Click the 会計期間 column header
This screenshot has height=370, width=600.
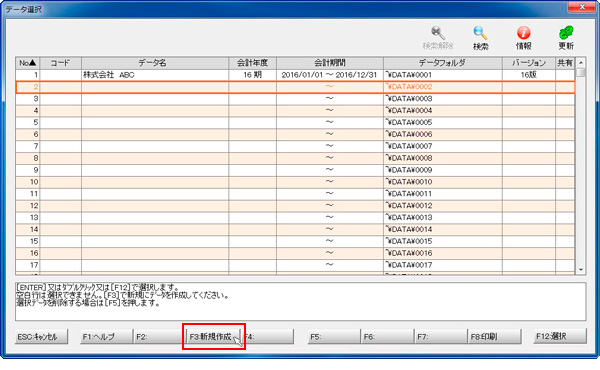330,63
